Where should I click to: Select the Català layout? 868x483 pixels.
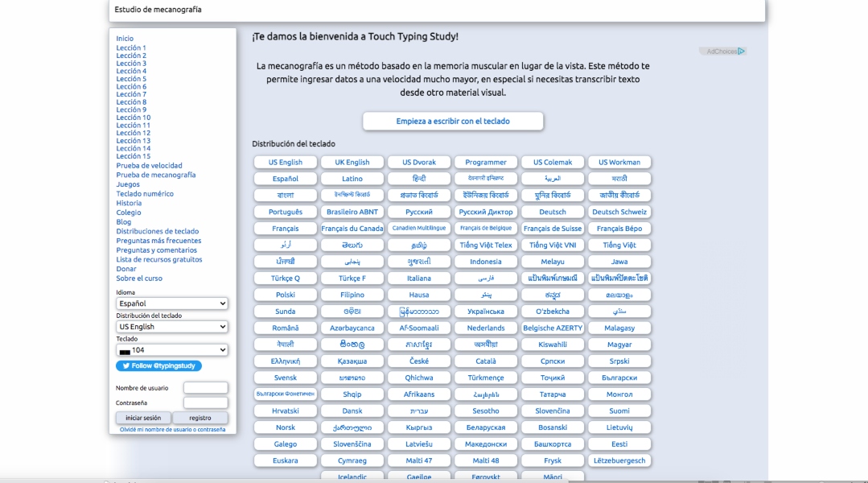(x=485, y=361)
